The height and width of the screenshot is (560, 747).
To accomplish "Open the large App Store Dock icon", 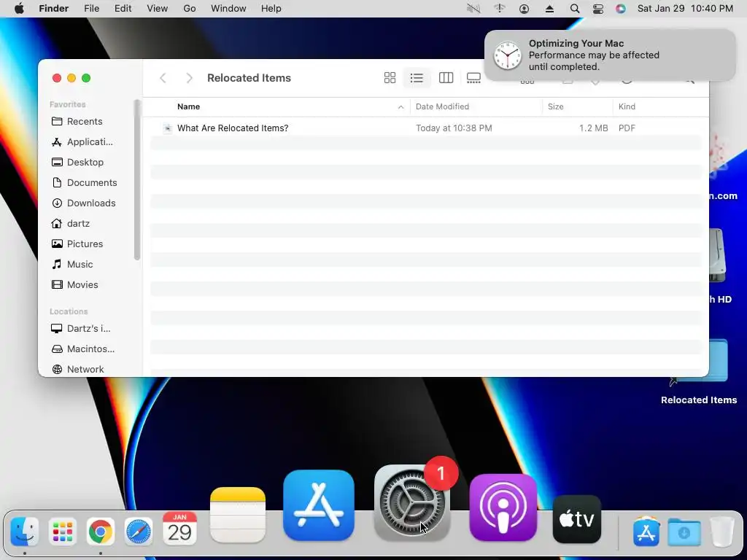I will tap(319, 506).
